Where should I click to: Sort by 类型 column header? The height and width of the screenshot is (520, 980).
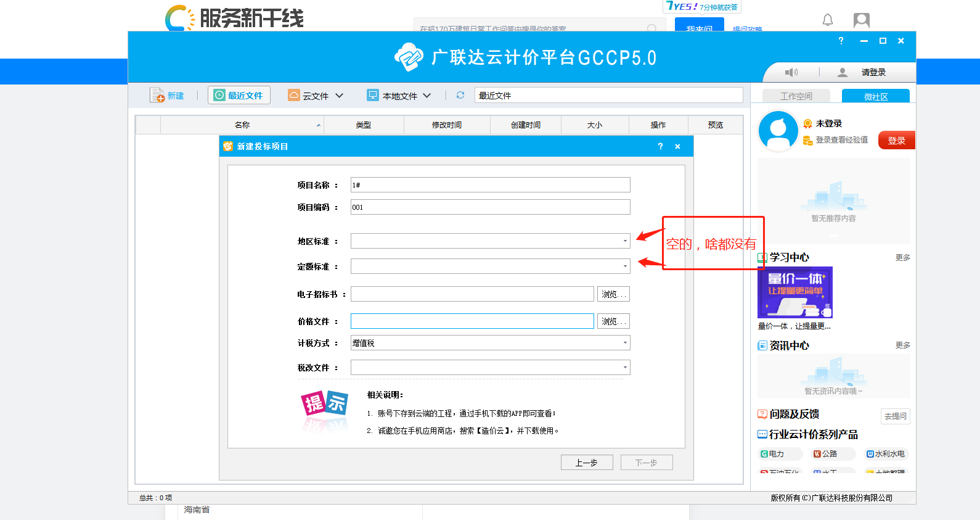(x=364, y=125)
